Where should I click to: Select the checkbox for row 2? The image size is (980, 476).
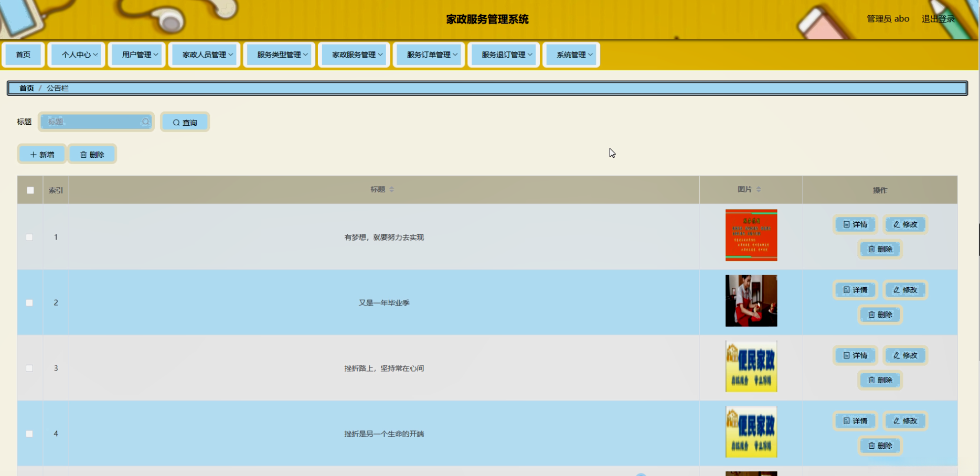click(29, 302)
